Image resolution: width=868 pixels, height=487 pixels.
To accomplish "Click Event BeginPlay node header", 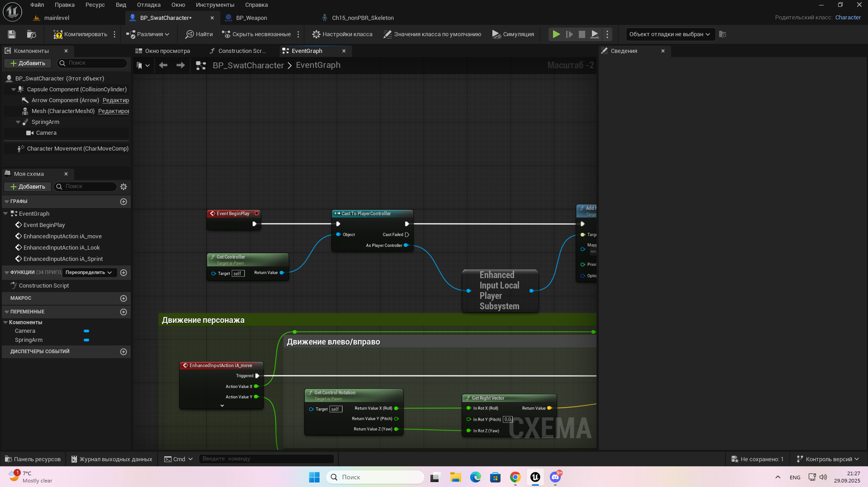I will (233, 213).
